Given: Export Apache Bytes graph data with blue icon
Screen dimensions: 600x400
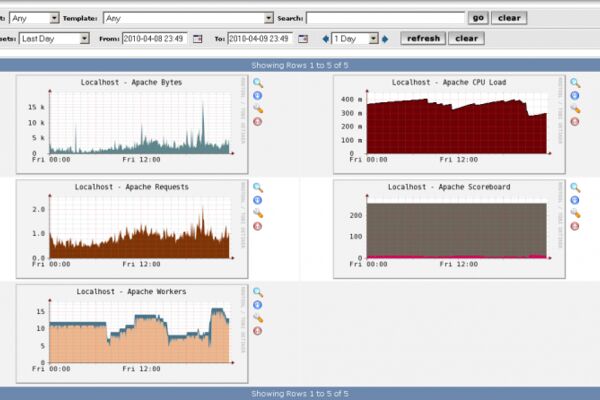Looking at the screenshot, I should coord(258,96).
